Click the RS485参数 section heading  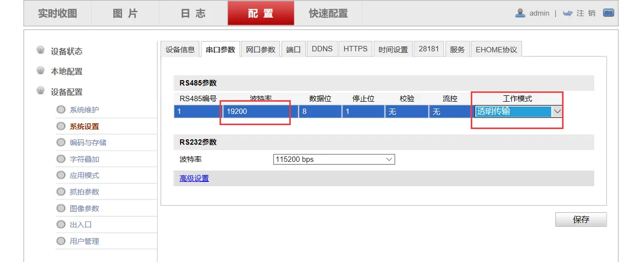[x=198, y=83]
